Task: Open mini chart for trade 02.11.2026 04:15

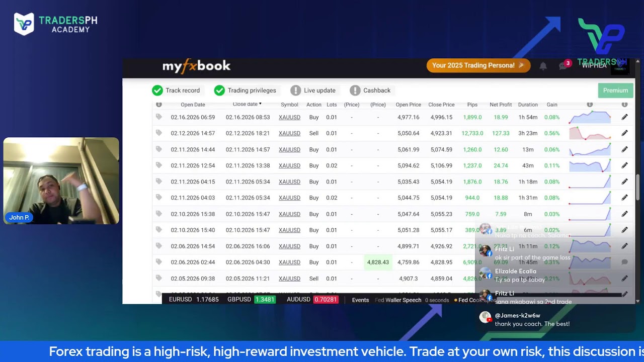Action: pos(590,182)
